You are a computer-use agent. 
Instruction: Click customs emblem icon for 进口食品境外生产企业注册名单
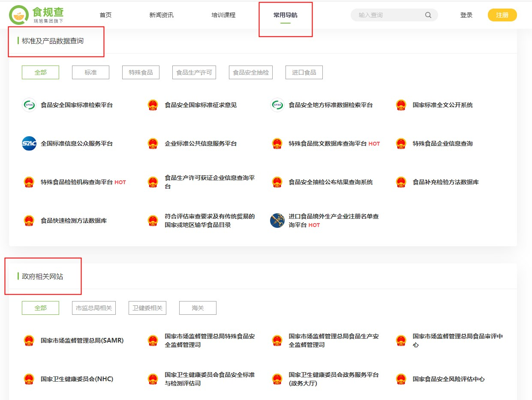coord(277,221)
